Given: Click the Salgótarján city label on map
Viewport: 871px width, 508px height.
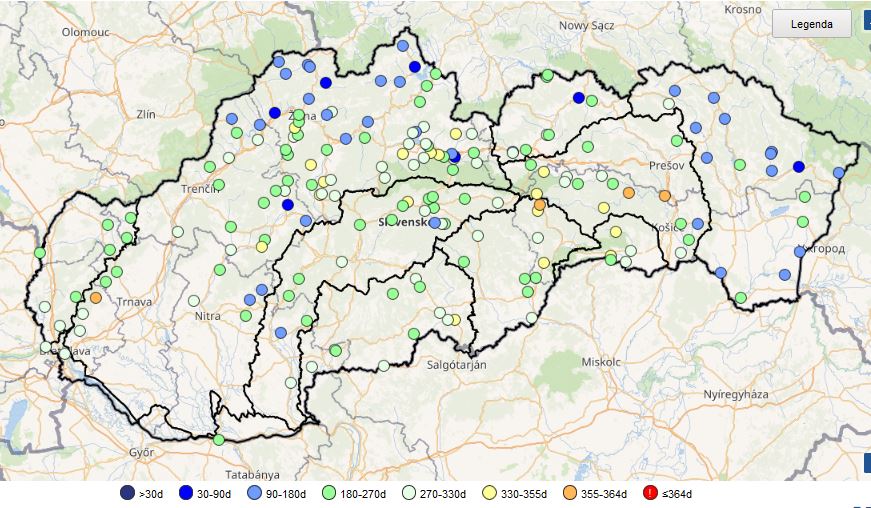Looking at the screenshot, I should tap(454, 366).
